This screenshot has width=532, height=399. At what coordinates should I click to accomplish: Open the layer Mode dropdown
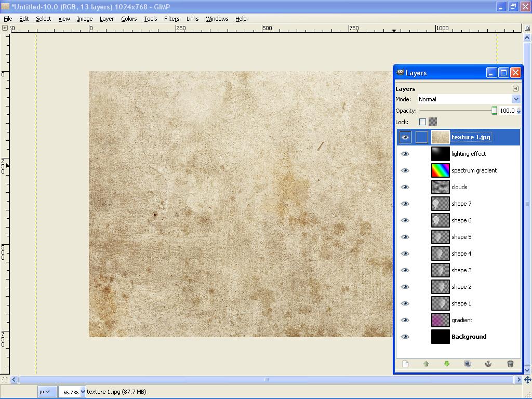point(469,99)
